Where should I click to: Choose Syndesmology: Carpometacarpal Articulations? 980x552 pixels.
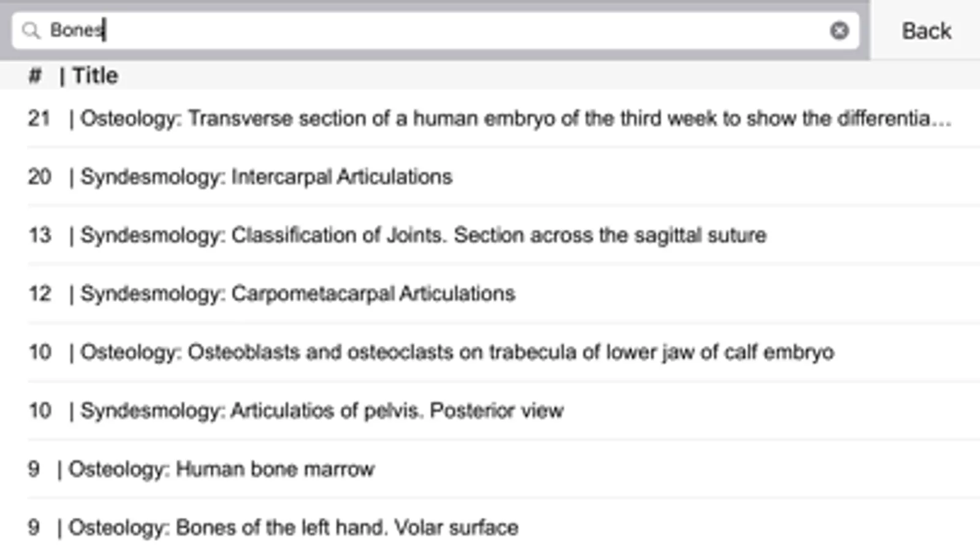pyautogui.click(x=298, y=294)
